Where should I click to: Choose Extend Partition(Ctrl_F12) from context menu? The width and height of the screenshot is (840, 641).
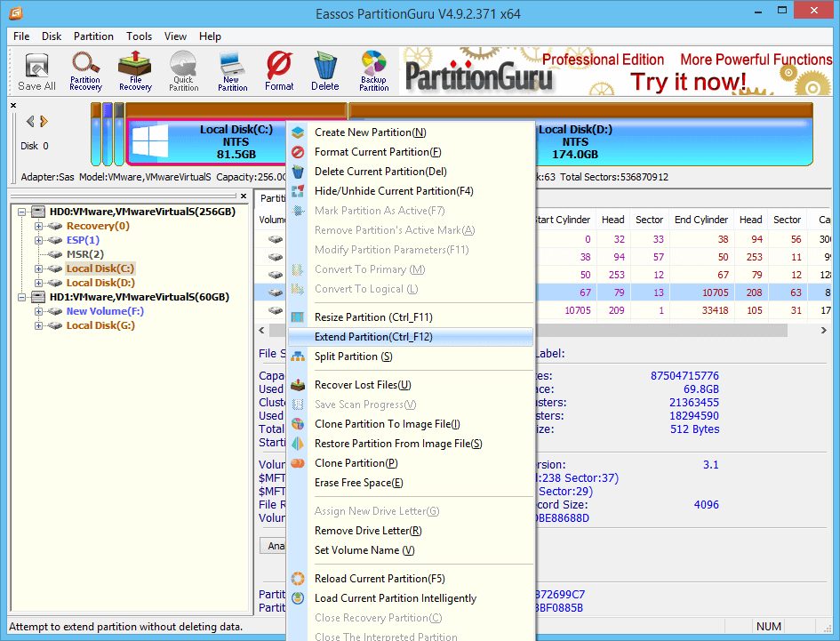pos(411,337)
